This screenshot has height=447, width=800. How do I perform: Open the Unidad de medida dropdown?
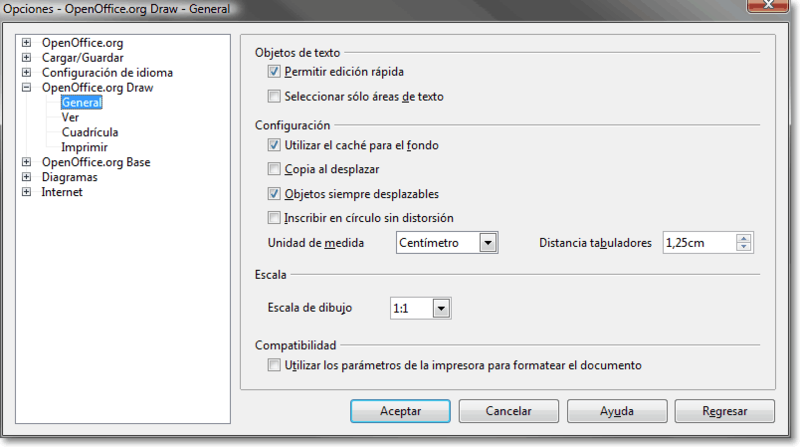point(488,243)
